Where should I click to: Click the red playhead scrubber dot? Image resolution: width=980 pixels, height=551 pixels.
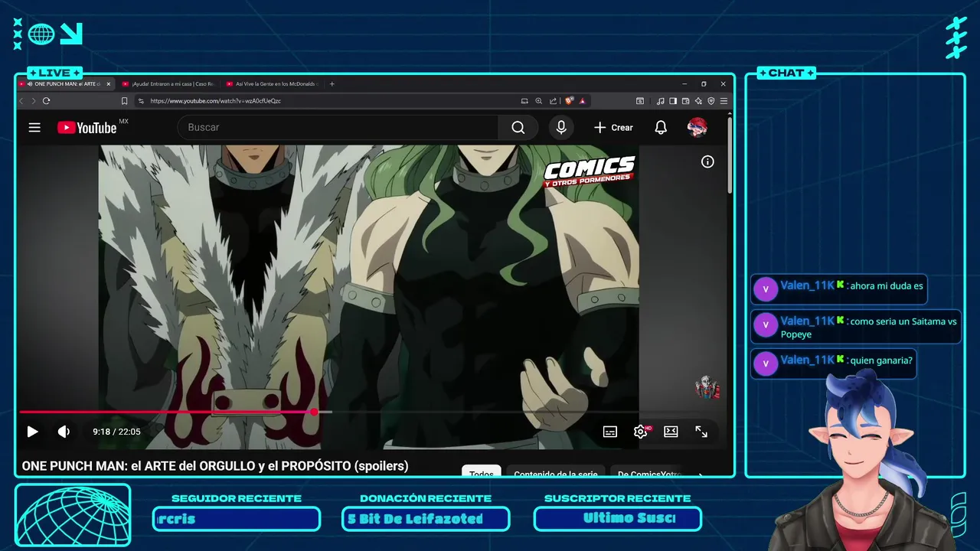tap(314, 412)
